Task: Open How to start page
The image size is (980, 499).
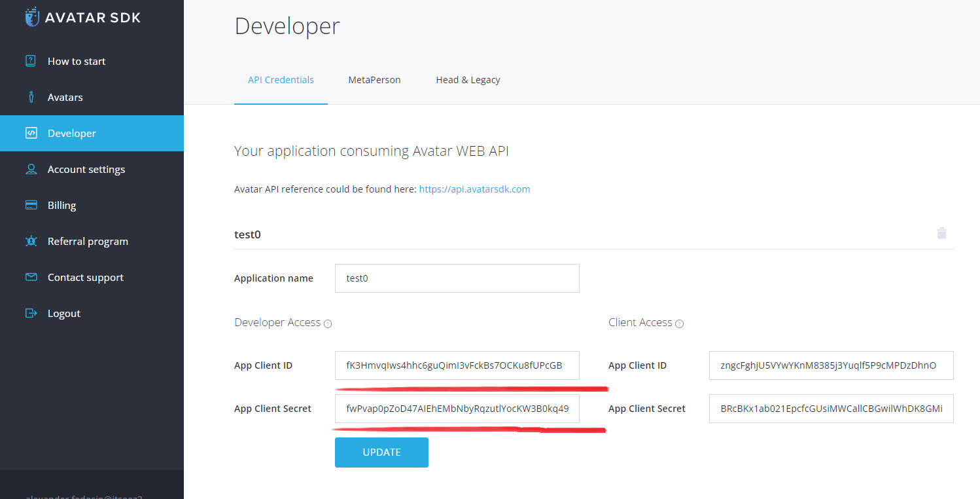Action: click(x=92, y=61)
